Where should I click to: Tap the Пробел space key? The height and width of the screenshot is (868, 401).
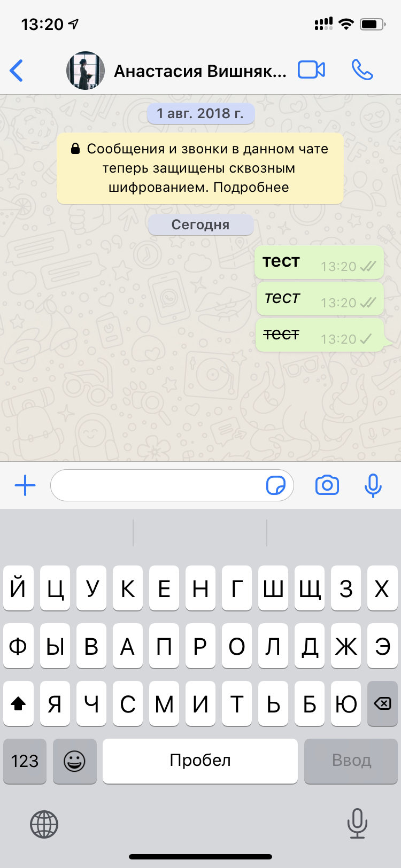(200, 761)
